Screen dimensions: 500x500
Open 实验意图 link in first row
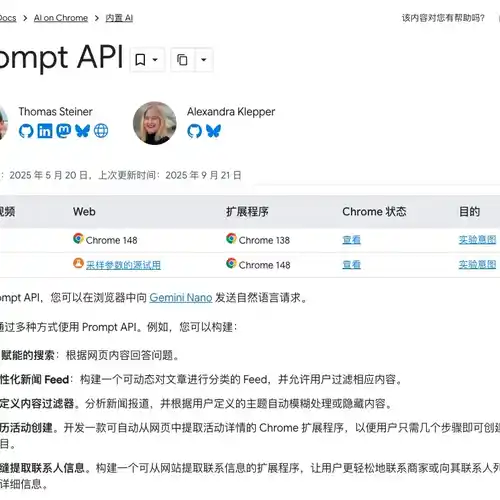point(477,240)
